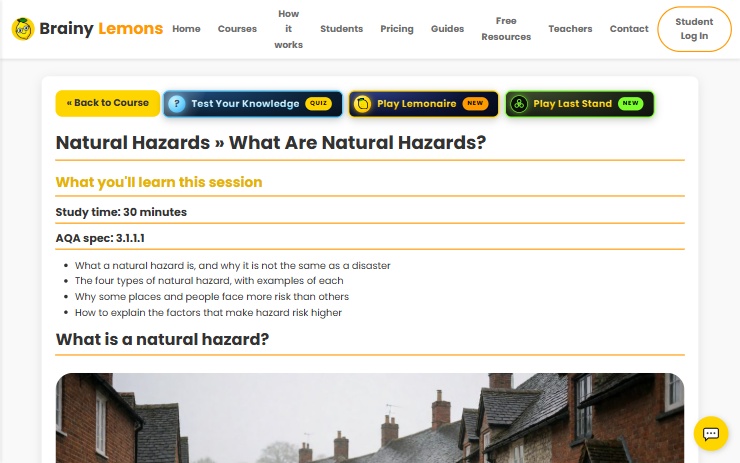740x463 pixels.
Task: Start the Test Your Knowledge quiz
Action: coord(252,103)
